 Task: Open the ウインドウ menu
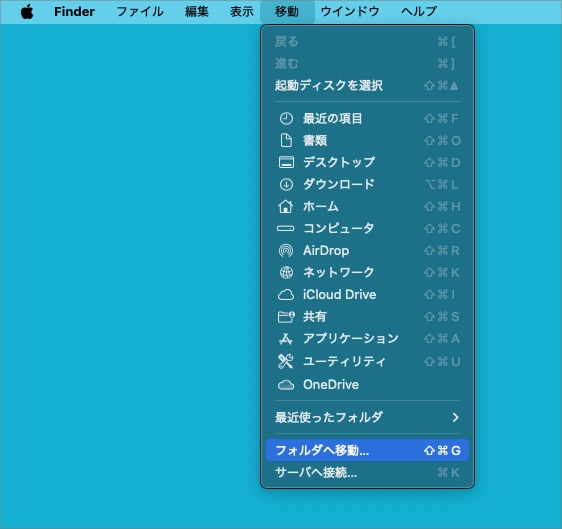pyautogui.click(x=350, y=11)
